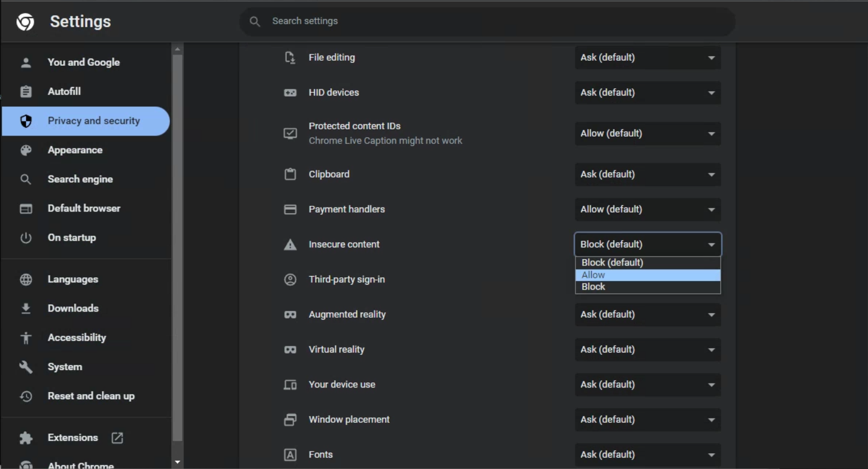Click the HID devices icon
The height and width of the screenshot is (469, 868).
point(290,93)
